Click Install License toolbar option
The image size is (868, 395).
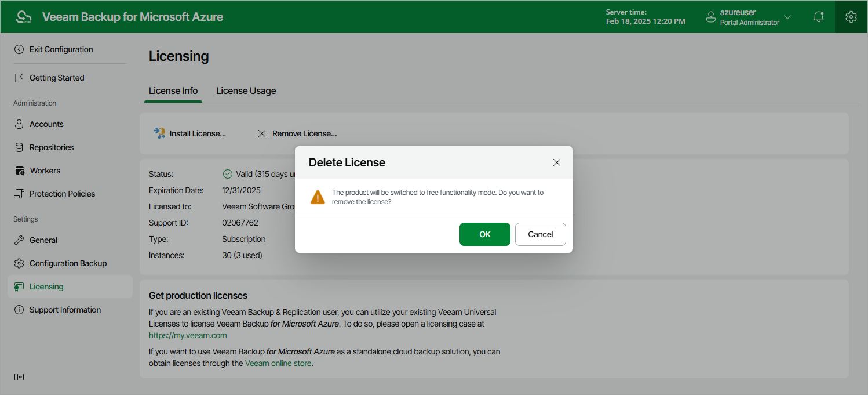click(x=189, y=133)
